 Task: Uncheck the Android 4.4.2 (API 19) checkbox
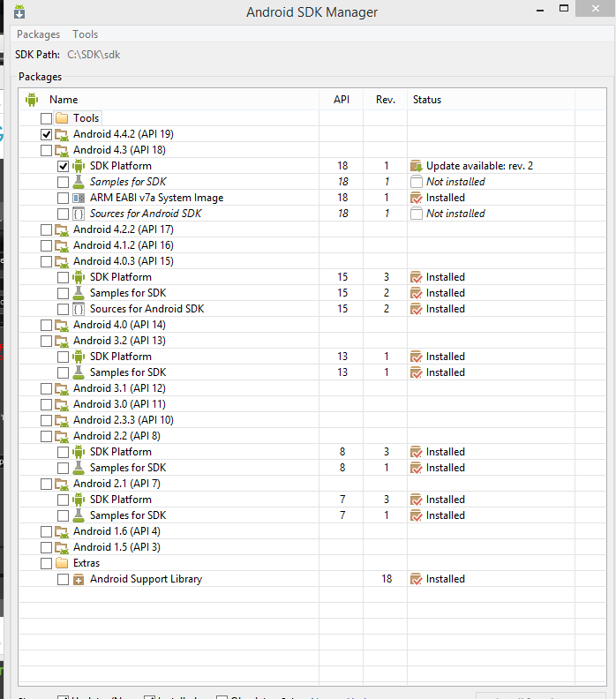pos(47,134)
